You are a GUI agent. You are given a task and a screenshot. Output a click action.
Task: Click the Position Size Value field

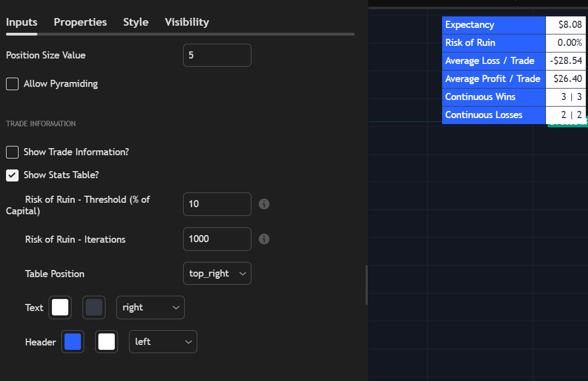click(216, 55)
